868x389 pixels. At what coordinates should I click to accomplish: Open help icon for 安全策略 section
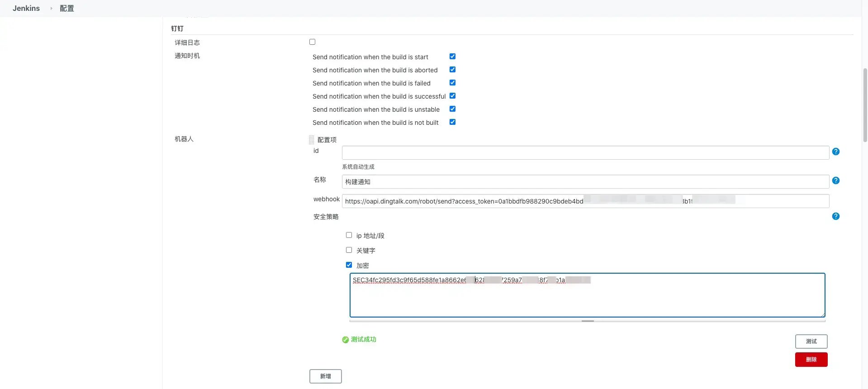click(835, 216)
